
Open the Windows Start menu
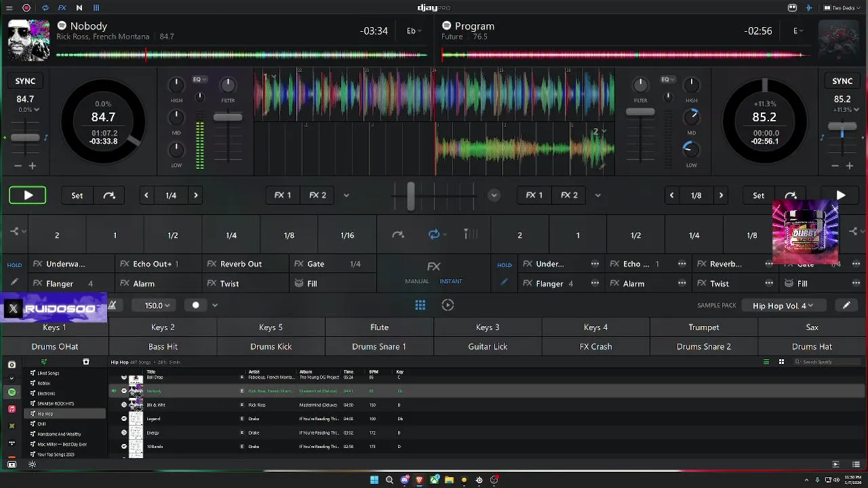coord(374,480)
